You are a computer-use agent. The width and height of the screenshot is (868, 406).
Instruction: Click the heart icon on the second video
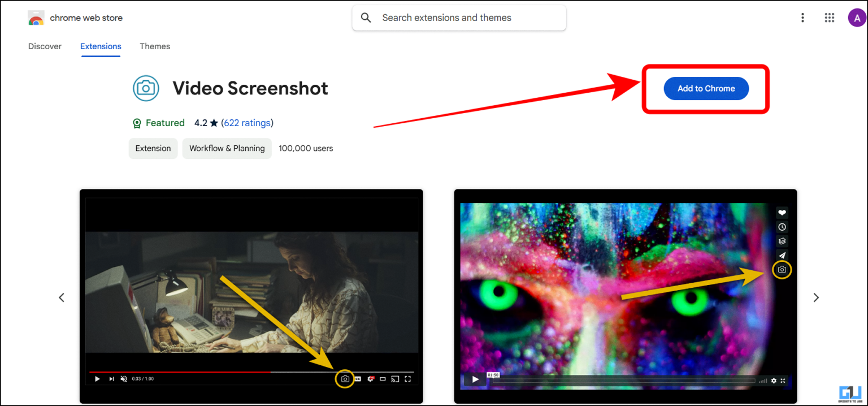click(x=782, y=213)
